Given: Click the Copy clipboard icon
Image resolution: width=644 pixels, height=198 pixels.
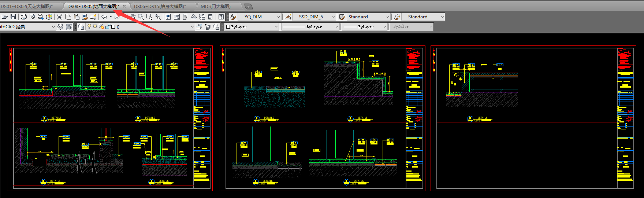Looking at the screenshot, I should [x=68, y=17].
